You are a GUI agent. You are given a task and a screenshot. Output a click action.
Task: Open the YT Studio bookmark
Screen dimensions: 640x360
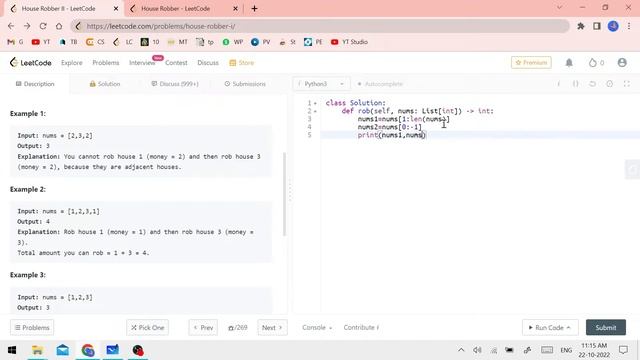coord(349,42)
